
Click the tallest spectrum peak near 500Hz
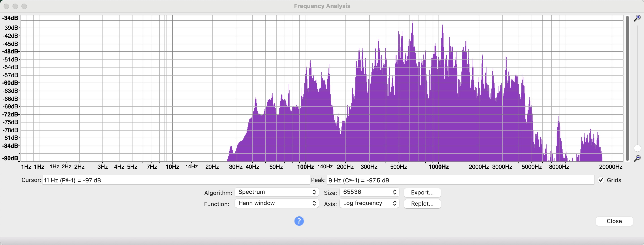click(412, 23)
